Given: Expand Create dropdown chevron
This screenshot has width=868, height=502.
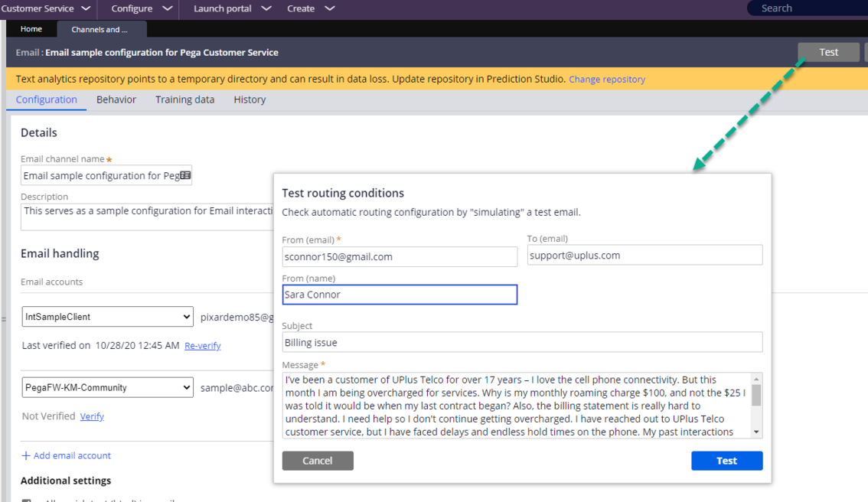Looking at the screenshot, I should click(x=329, y=9).
